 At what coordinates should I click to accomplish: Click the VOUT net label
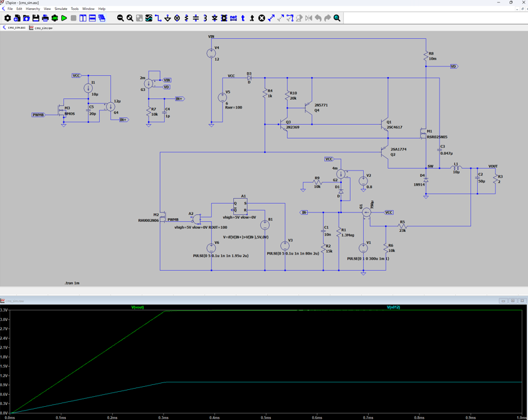(x=493, y=166)
